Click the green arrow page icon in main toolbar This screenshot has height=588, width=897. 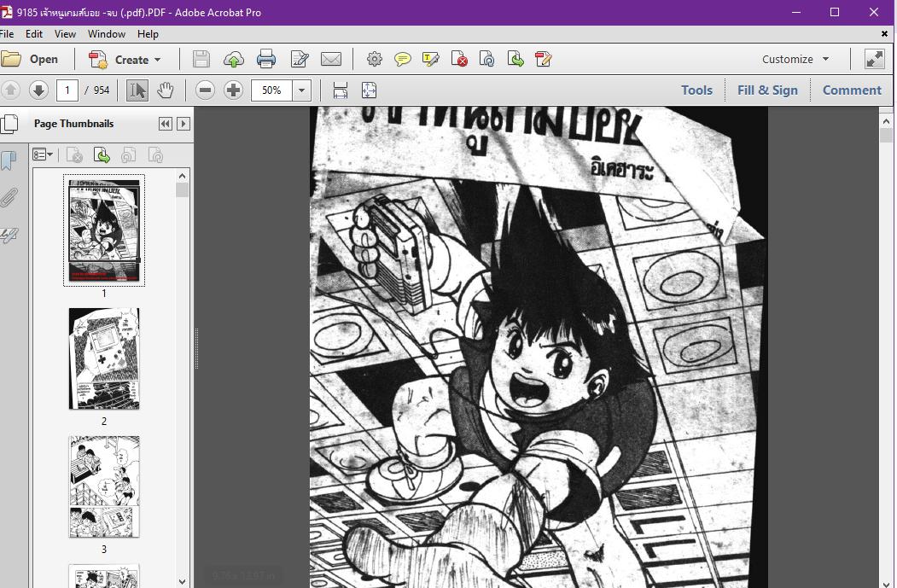coord(515,59)
